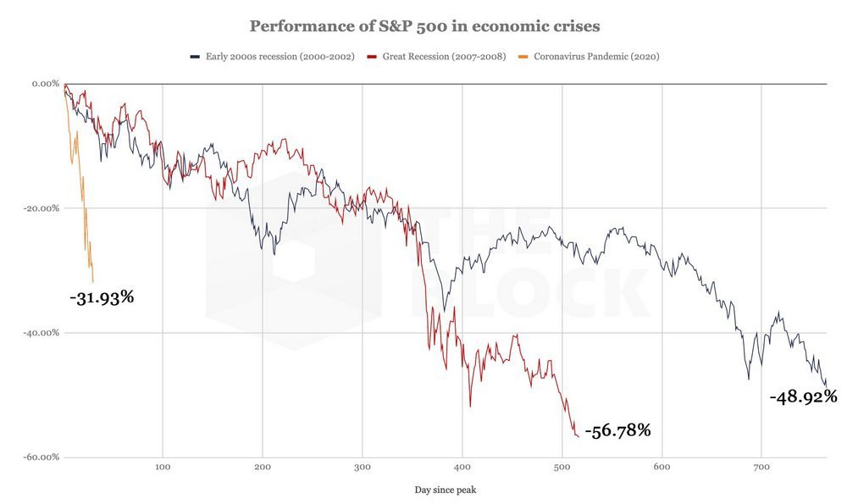Click the -20.00% y-axis label
This screenshot has height=504, width=847.
[42, 208]
